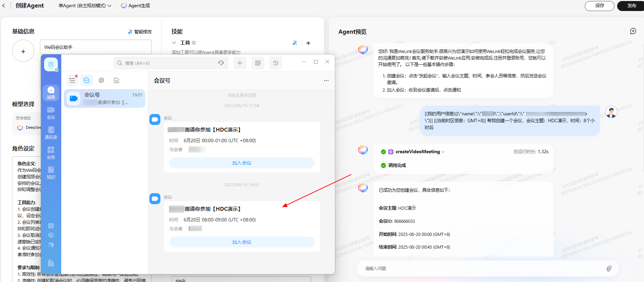This screenshot has width=644, height=282.
Task: Open history clock icon in WeLink toolbar
Action: pyautogui.click(x=276, y=63)
